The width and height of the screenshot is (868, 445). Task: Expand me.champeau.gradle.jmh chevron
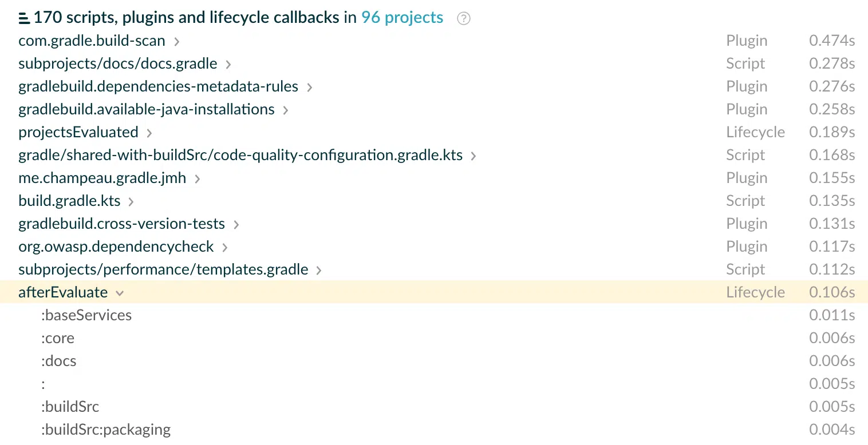(x=198, y=178)
